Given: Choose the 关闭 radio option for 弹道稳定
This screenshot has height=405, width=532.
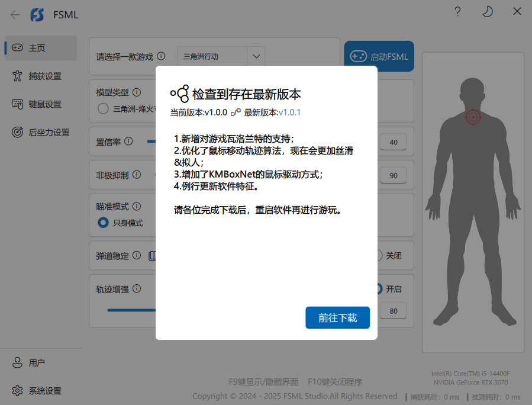Looking at the screenshot, I should tap(379, 256).
